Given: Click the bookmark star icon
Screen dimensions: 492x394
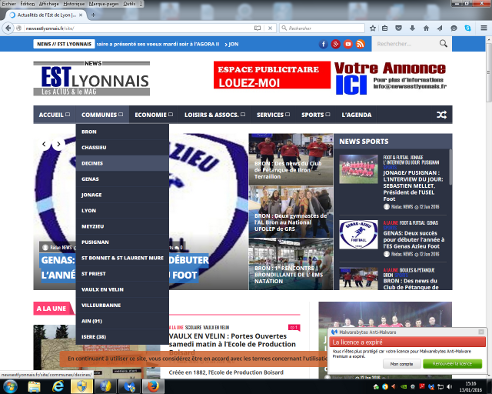Looking at the screenshot, I should coord(373,28).
